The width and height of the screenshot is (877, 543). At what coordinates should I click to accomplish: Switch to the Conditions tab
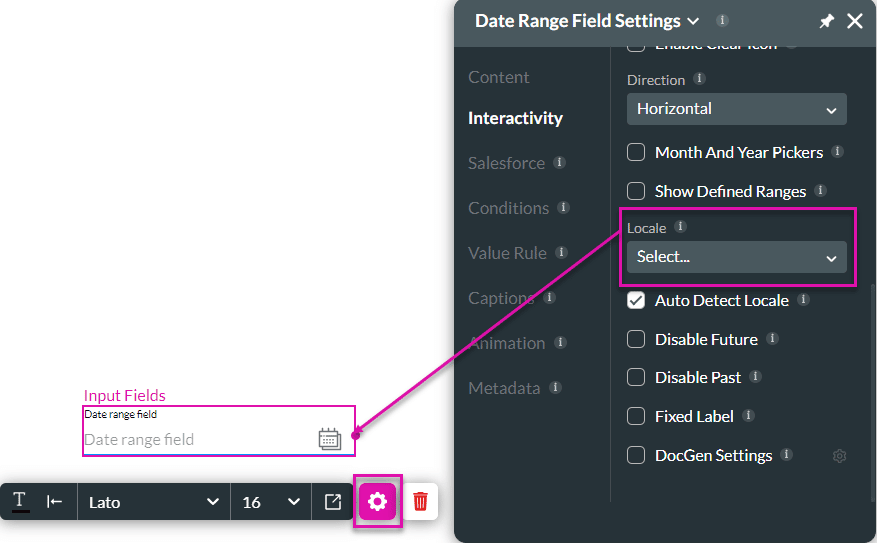point(508,208)
